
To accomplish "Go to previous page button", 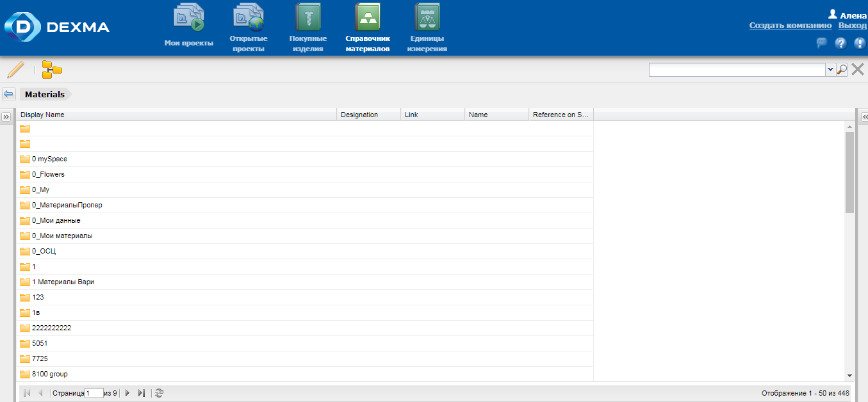I will click(41, 393).
